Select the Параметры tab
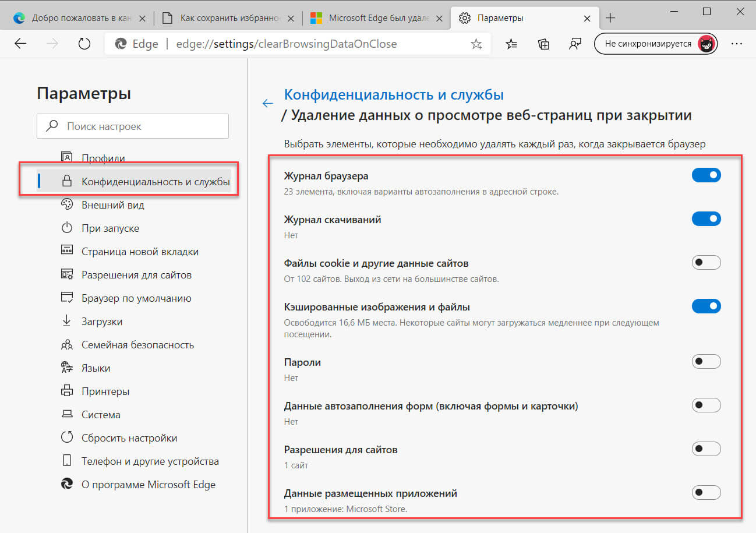This screenshot has height=533, width=756. pos(526,18)
